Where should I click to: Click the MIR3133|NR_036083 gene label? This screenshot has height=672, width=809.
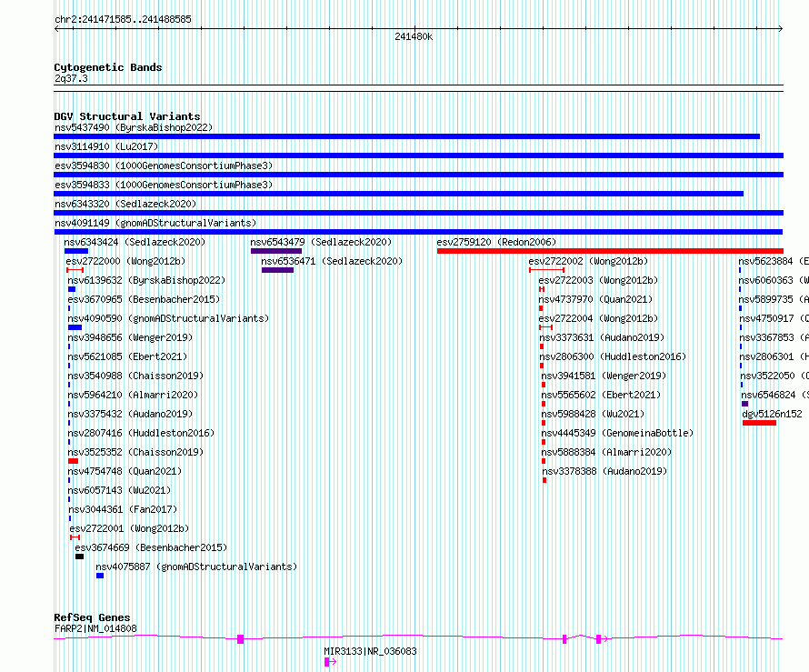371,651
